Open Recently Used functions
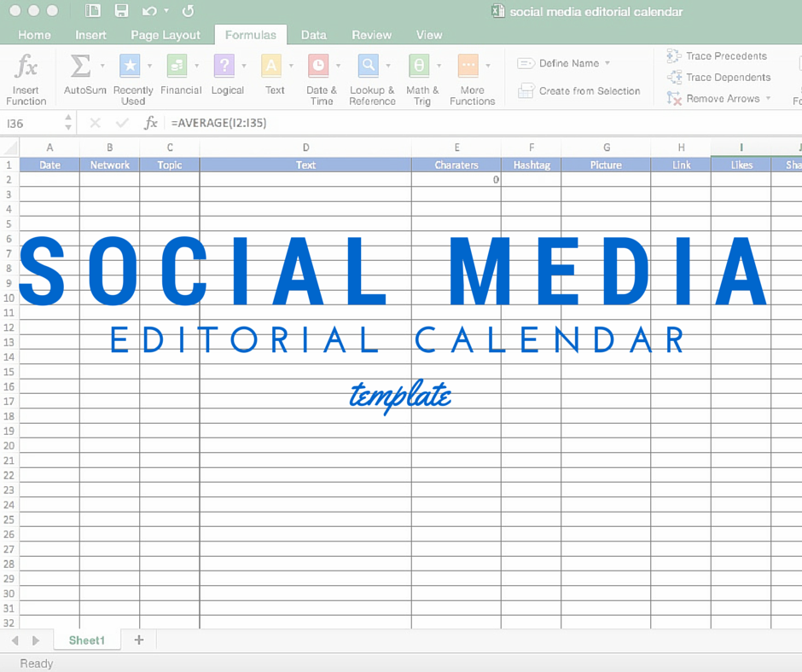 130,66
